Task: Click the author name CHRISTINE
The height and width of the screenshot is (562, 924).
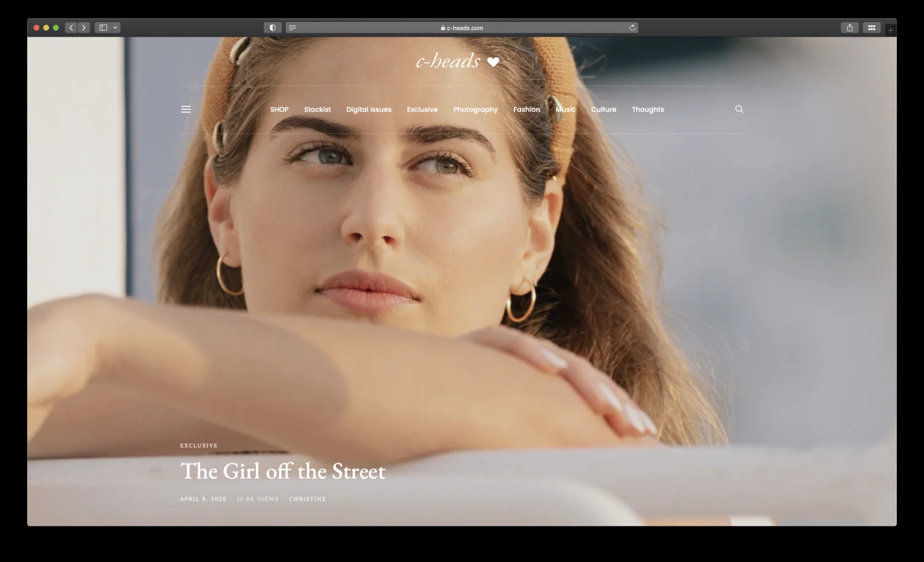Action: coord(307,499)
